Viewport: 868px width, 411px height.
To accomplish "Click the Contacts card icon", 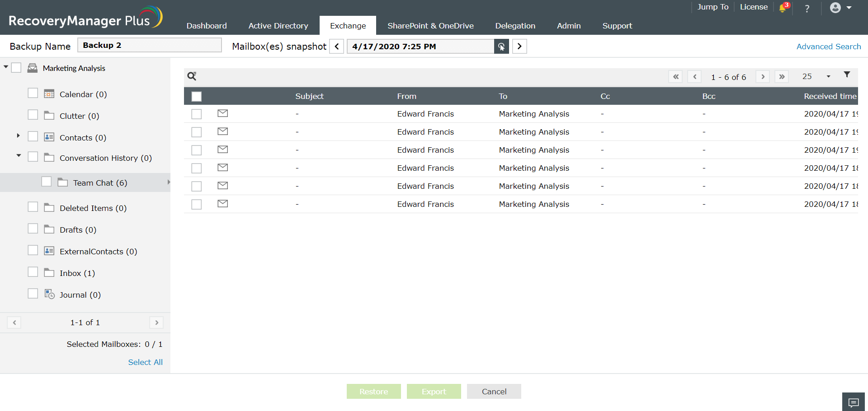I will coord(49,137).
